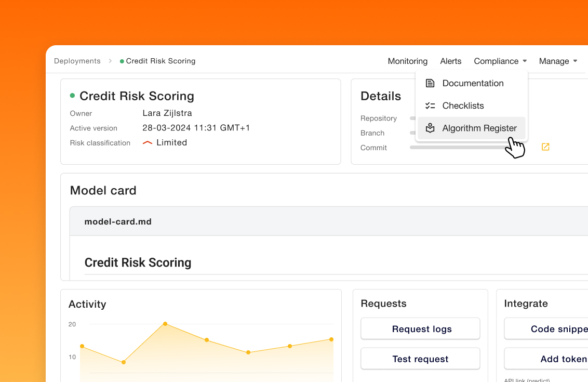This screenshot has width=588, height=382.
Task: Navigate back to Deployments breadcrumb
Action: (x=77, y=61)
